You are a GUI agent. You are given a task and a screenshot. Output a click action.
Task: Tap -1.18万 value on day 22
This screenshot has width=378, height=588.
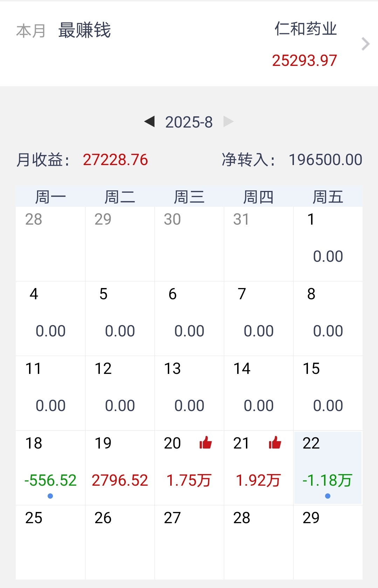[x=327, y=480]
